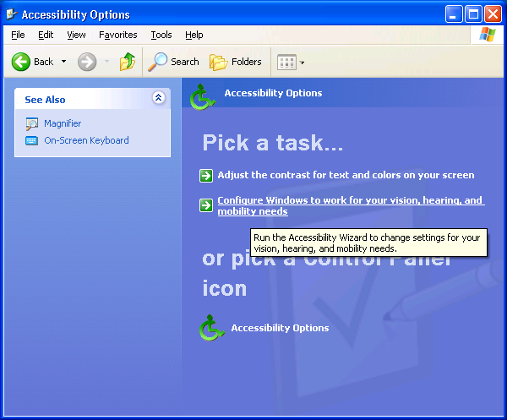Viewport: 507px width, 420px height.
Task: Click the See Also panel heading
Action: click(x=45, y=100)
